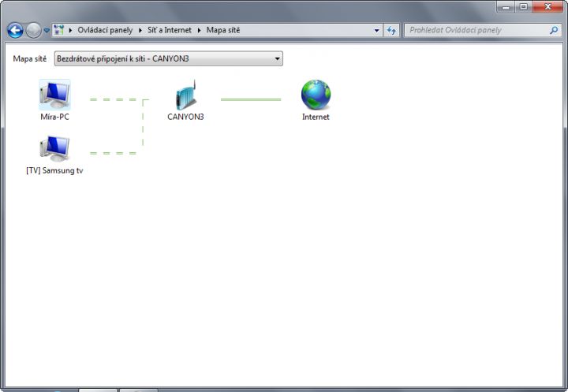568x392 pixels.
Task: Minimize the network map window
Action: pos(506,7)
